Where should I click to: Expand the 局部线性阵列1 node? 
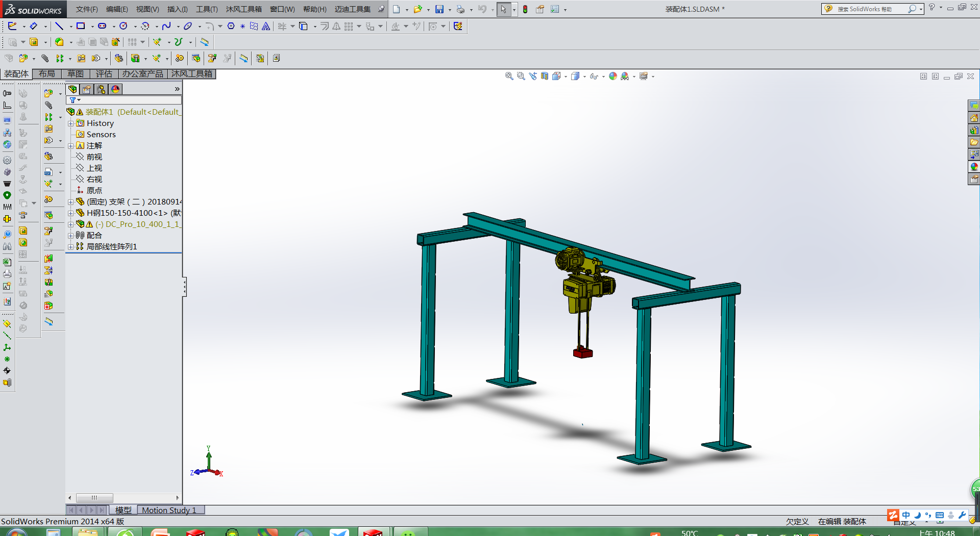(x=70, y=247)
